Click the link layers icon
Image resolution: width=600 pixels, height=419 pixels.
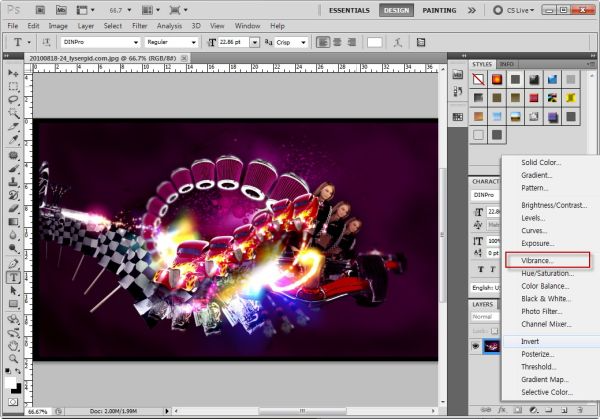click(486, 410)
